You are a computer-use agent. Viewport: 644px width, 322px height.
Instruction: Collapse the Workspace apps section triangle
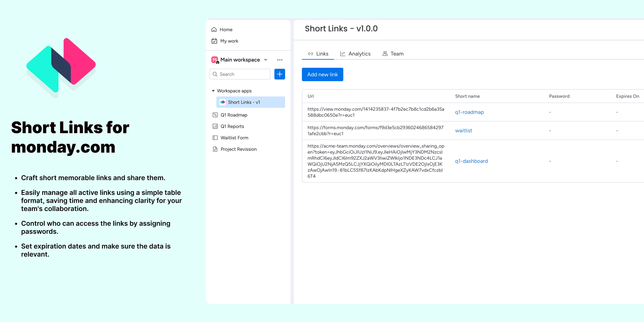(x=213, y=91)
